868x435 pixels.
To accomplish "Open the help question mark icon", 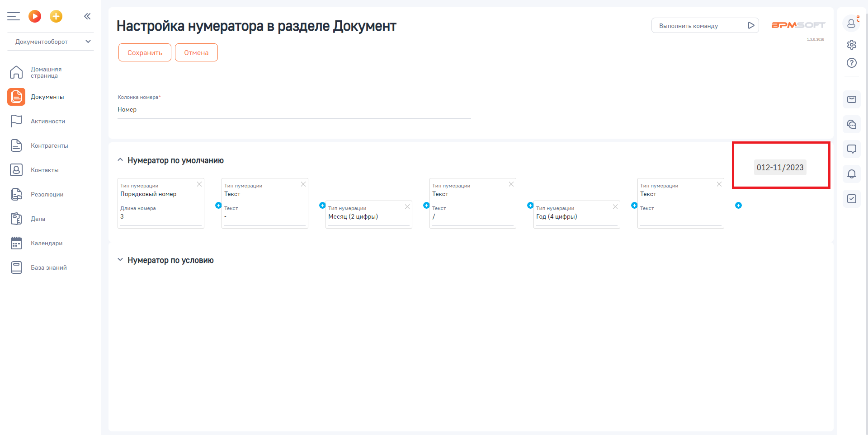I will (852, 63).
